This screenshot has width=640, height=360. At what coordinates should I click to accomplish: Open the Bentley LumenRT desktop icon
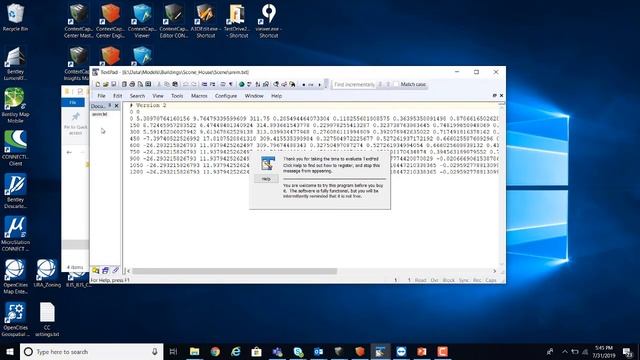pos(15,64)
